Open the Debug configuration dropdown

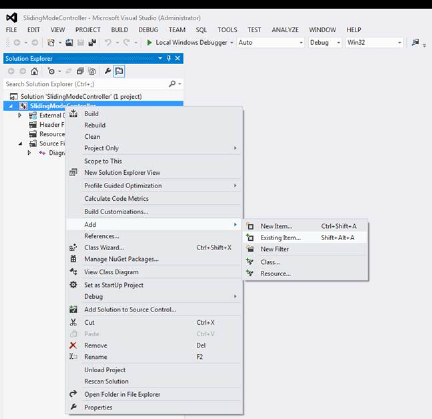click(x=325, y=43)
